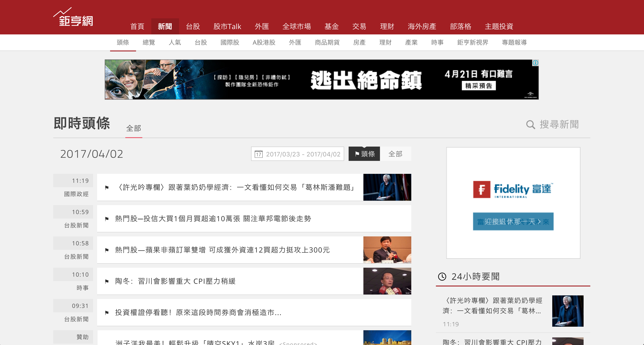This screenshot has height=345, width=644.
Task: Click the calendar icon in date range
Action: point(258,154)
